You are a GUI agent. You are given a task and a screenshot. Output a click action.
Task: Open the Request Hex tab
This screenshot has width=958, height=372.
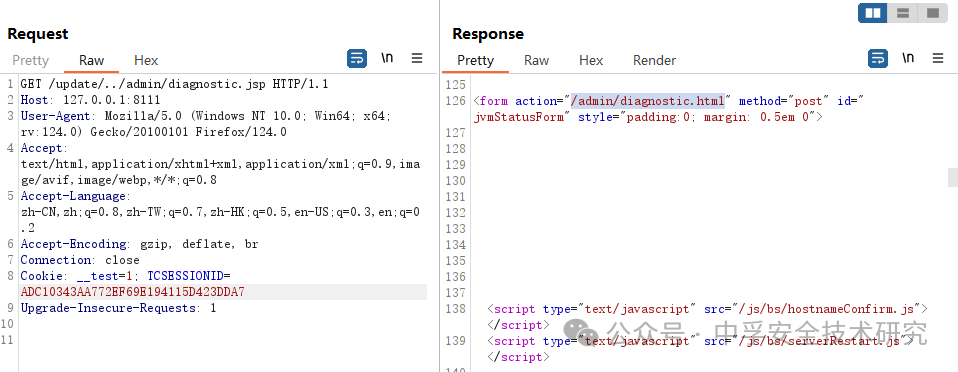146,60
